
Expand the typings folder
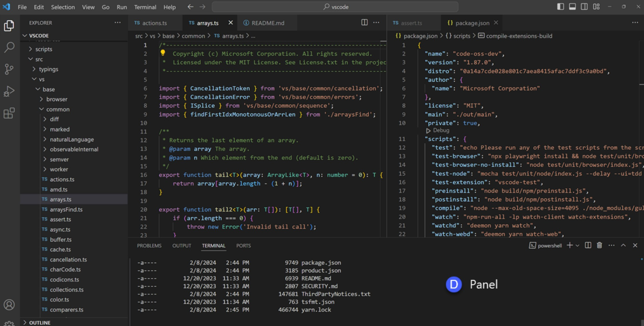coord(74,69)
